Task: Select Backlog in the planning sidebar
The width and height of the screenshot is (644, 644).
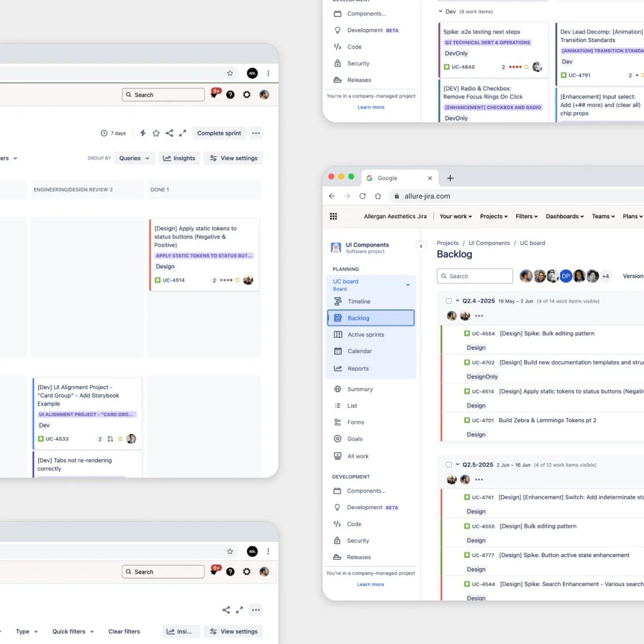Action: (371, 318)
